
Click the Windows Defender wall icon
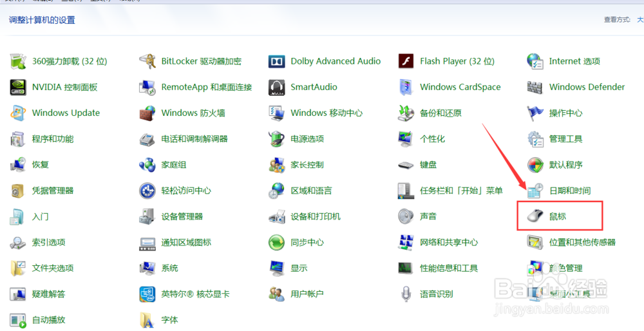click(x=535, y=88)
